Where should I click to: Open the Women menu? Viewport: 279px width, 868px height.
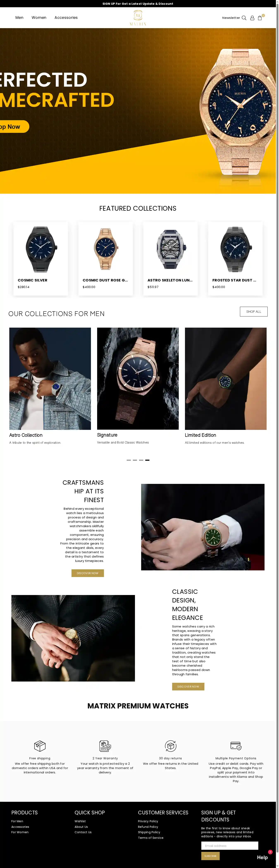[39, 18]
